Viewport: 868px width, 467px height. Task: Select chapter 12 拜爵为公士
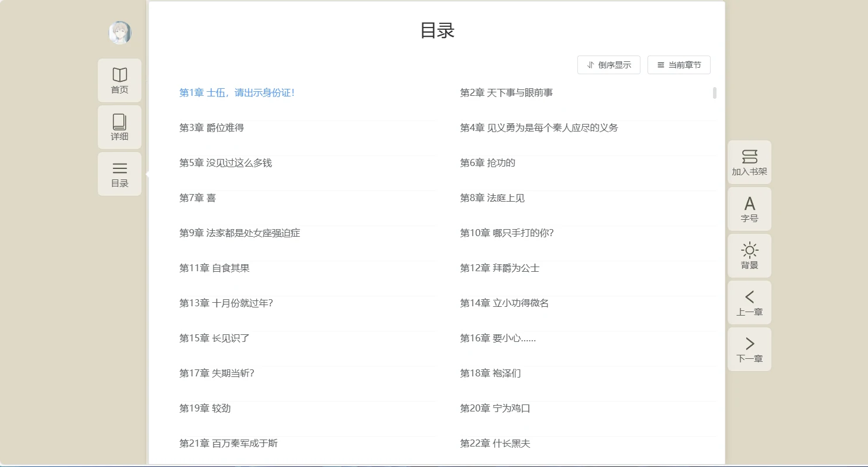(500, 268)
